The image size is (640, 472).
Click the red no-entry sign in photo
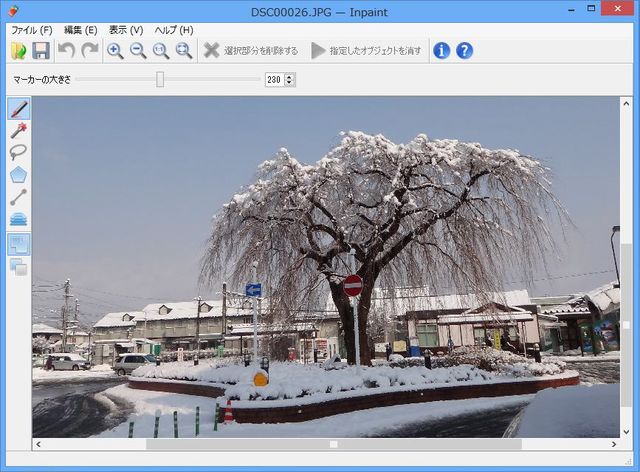click(353, 285)
